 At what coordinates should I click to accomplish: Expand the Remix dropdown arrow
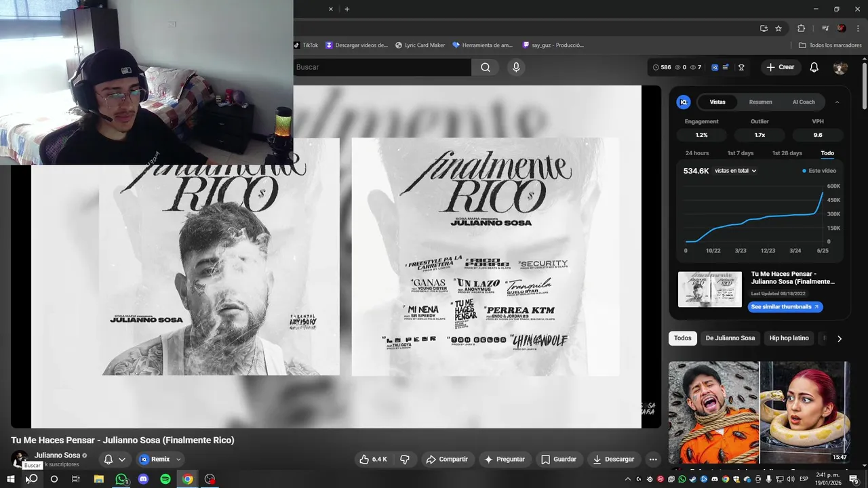coord(178,459)
